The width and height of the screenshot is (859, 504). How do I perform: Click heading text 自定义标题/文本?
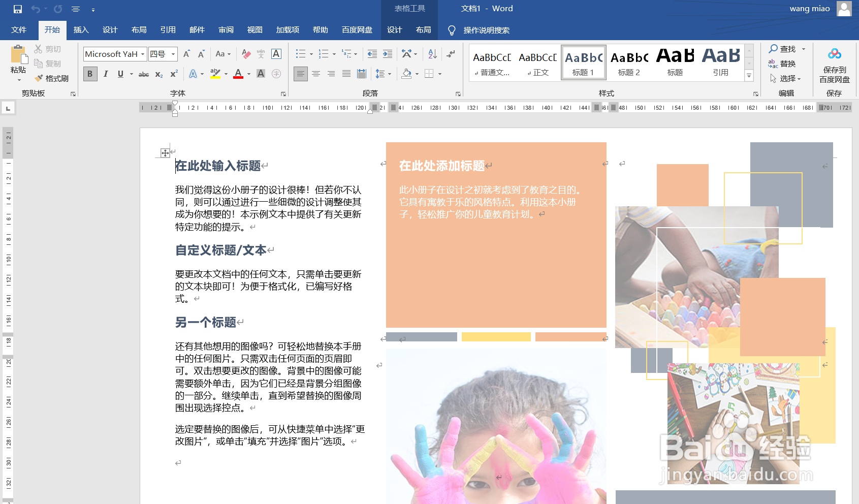[221, 250]
